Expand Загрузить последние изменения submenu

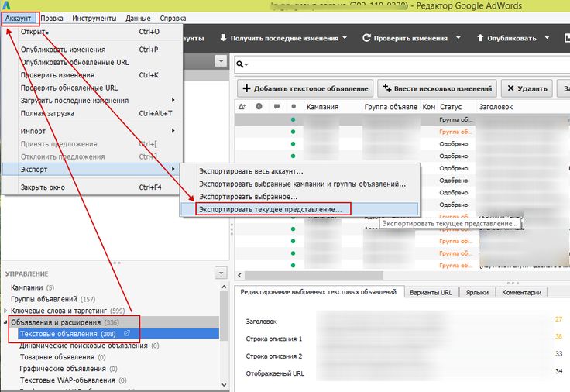click(x=92, y=101)
